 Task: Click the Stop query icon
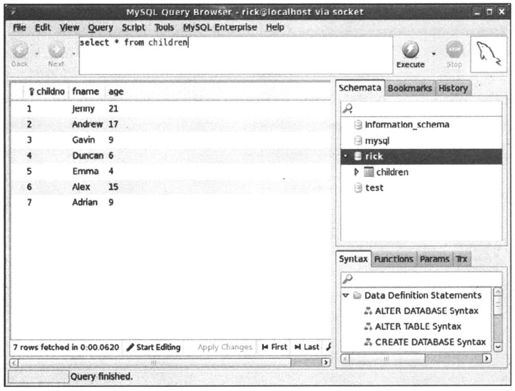click(x=455, y=50)
